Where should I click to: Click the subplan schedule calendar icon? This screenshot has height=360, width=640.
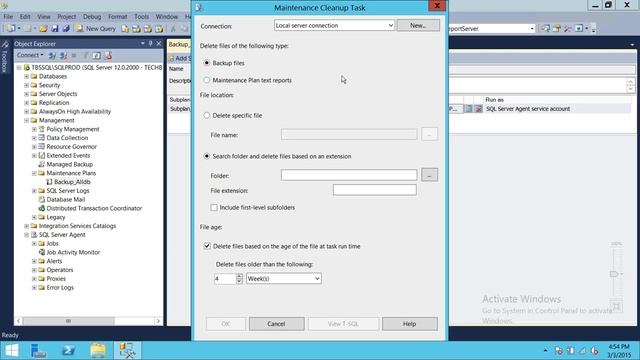pos(468,109)
